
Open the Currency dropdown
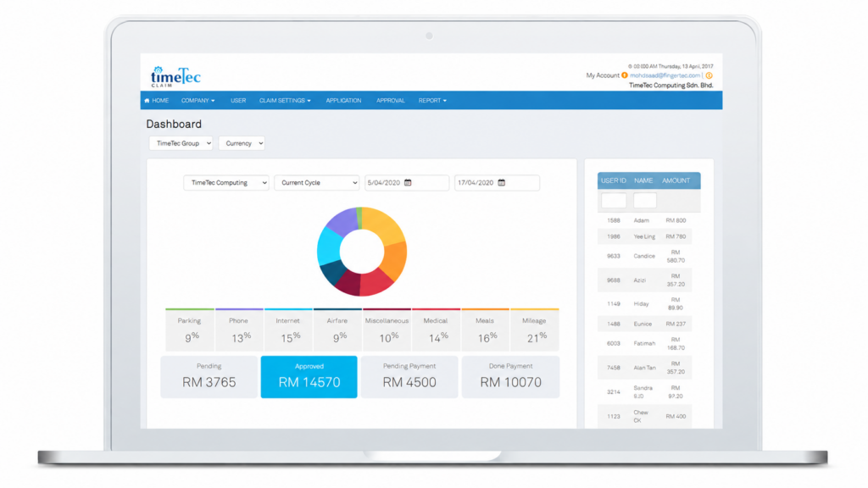(242, 143)
